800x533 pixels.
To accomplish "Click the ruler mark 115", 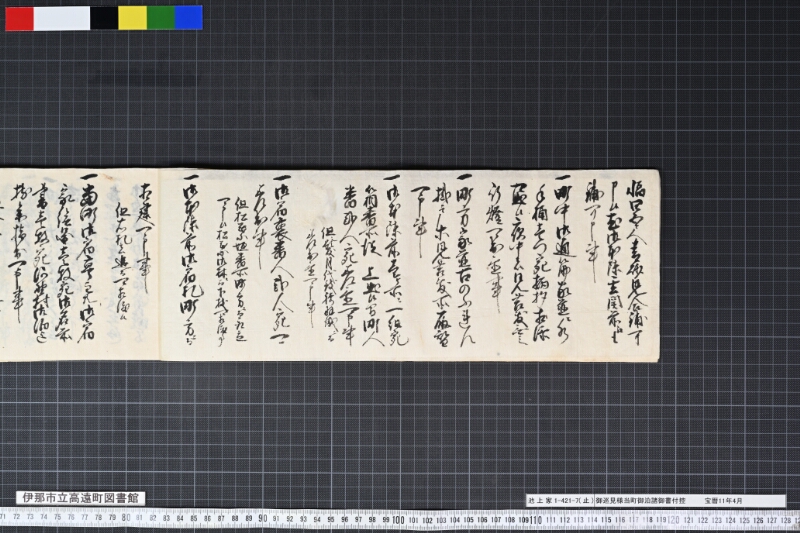I will 606,521.
